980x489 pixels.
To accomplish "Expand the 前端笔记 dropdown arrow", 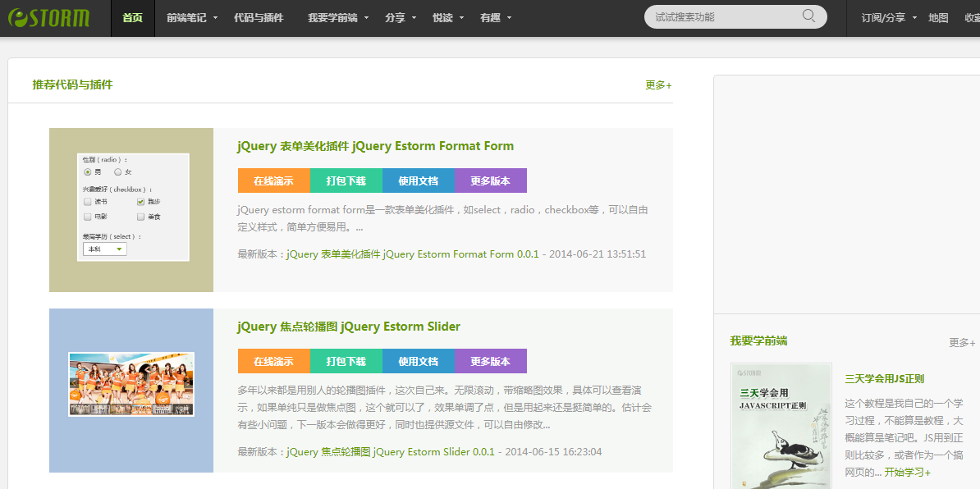I will (x=216, y=18).
